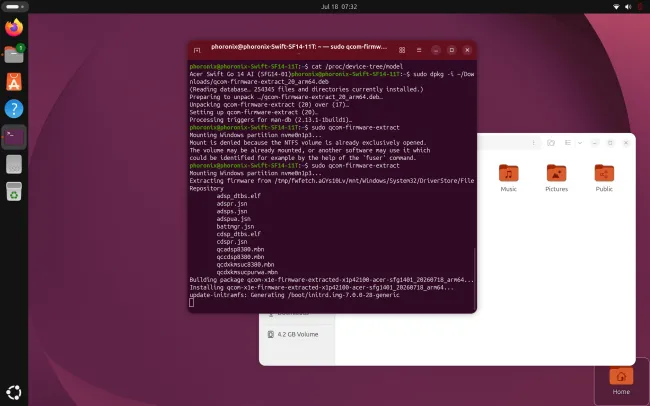Open the Terminal hamburger menu
The width and height of the screenshot is (650, 406).
click(419, 50)
